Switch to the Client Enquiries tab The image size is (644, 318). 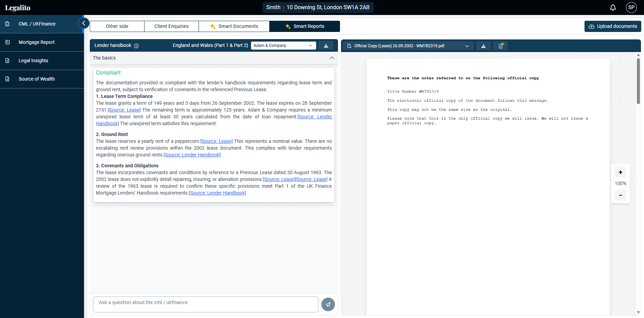pos(171,27)
